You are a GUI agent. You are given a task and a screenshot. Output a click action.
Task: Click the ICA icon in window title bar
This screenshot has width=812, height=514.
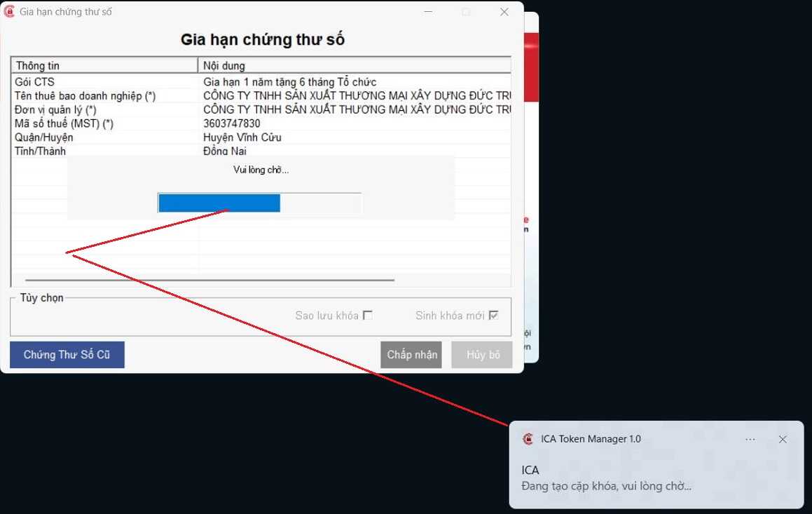pyautogui.click(x=9, y=11)
